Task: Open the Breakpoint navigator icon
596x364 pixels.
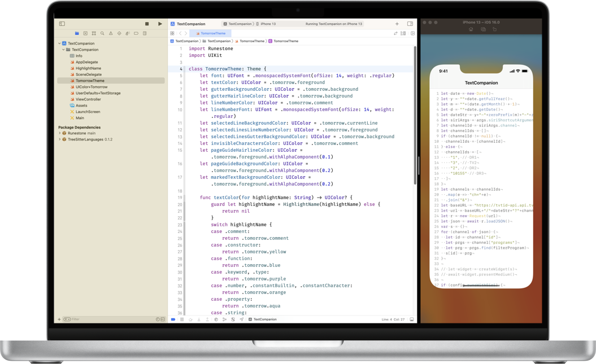Action: coord(136,33)
